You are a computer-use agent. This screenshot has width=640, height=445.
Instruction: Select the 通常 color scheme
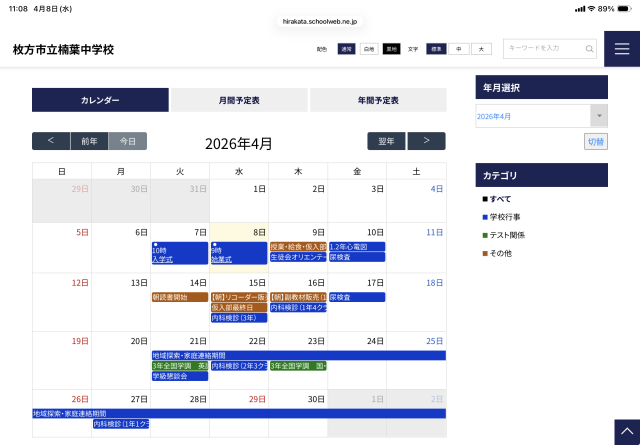346,49
